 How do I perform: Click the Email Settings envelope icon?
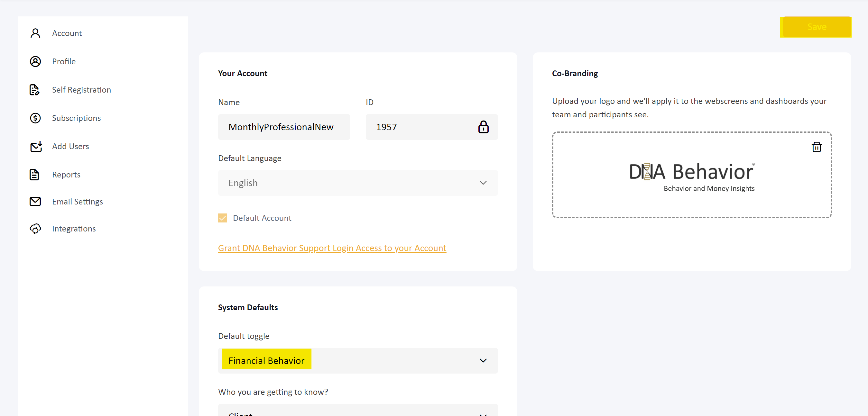coord(35,202)
